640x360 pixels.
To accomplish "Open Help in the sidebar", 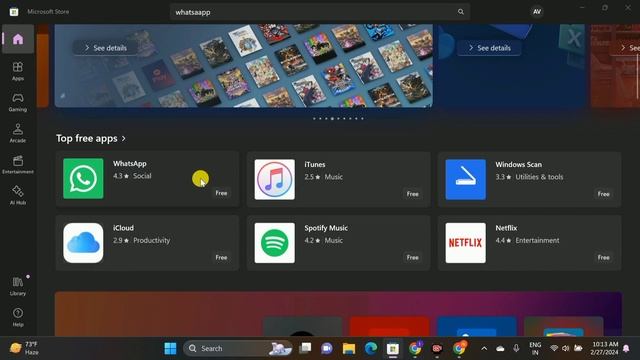I will click(x=18, y=317).
